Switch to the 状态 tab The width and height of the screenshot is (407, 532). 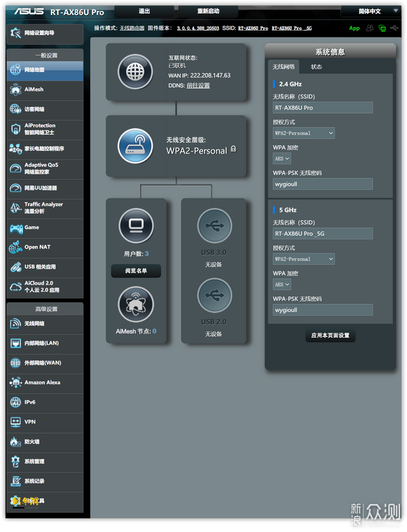[x=316, y=67]
